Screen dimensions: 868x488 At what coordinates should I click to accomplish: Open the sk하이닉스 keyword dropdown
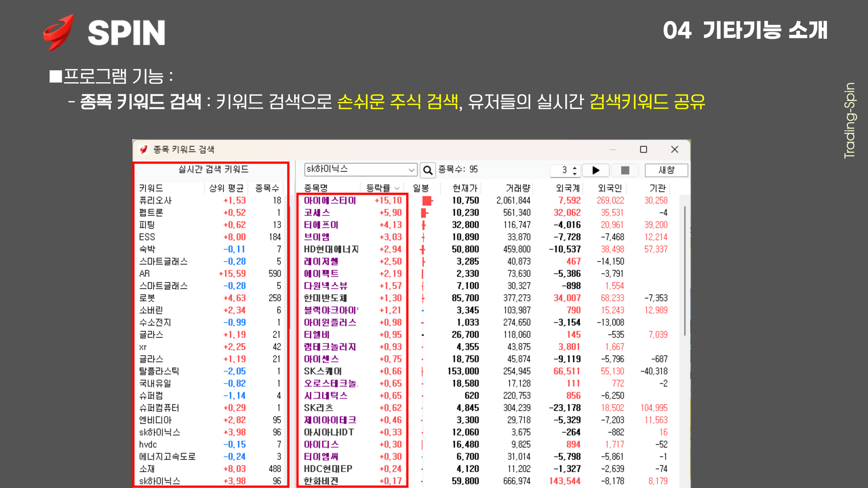coord(411,170)
